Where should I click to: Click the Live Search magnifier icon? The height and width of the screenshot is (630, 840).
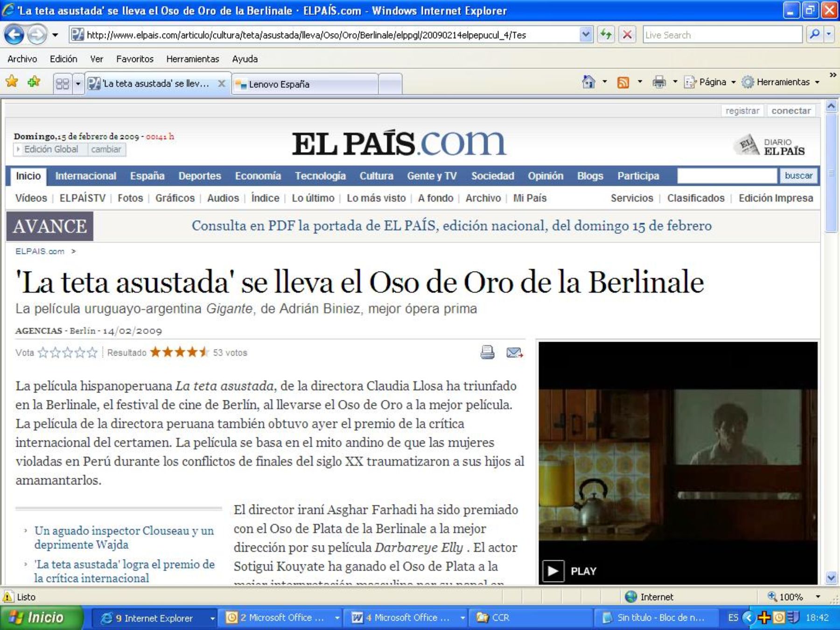click(x=815, y=35)
